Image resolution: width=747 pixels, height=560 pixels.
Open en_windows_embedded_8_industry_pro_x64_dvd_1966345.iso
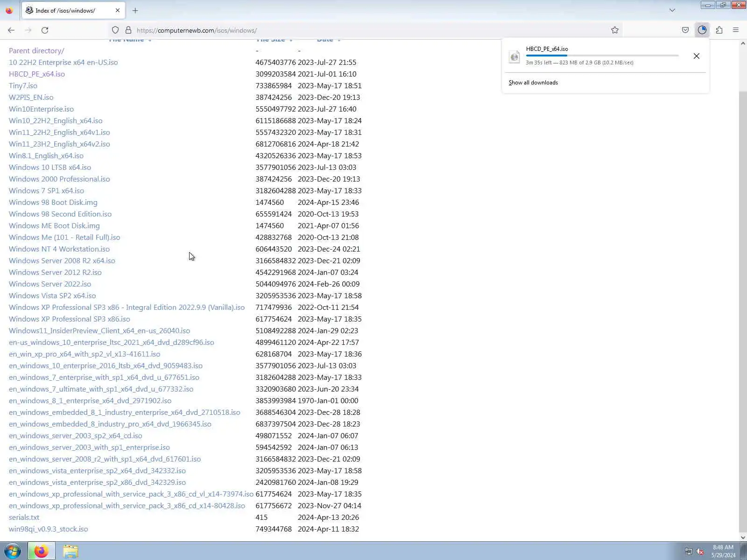tap(110, 424)
